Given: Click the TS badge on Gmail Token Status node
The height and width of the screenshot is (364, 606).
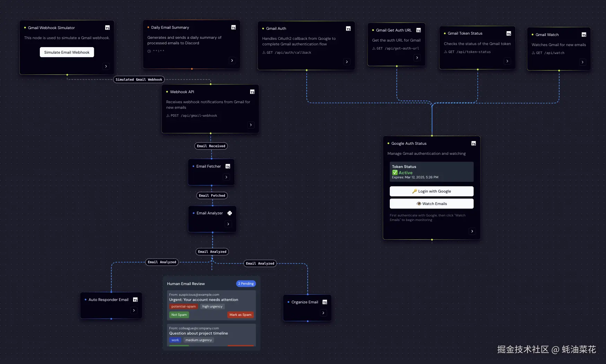Looking at the screenshot, I should [x=509, y=34].
